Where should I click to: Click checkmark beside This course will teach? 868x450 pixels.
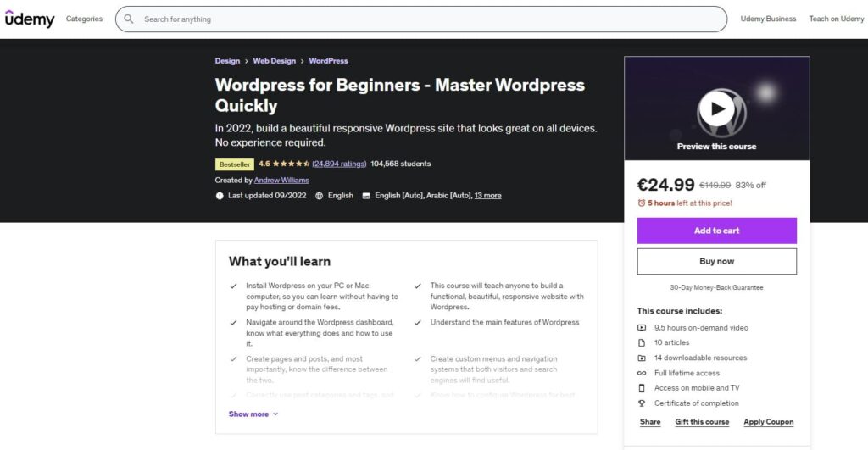click(x=417, y=286)
